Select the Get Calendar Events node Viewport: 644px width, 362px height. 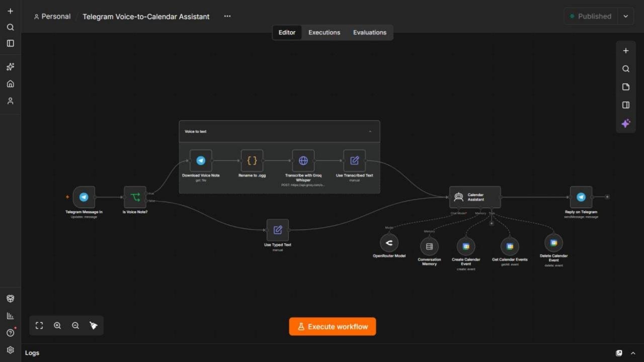510,246
